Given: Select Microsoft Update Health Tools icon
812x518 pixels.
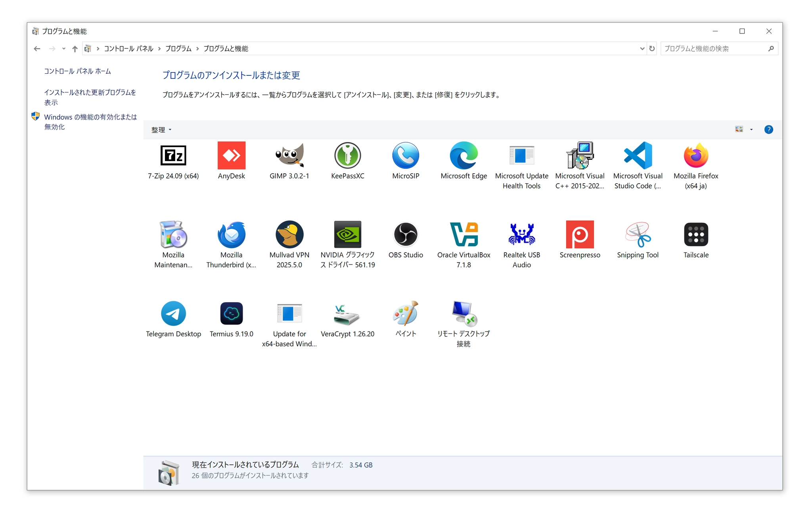Looking at the screenshot, I should pyautogui.click(x=522, y=155).
